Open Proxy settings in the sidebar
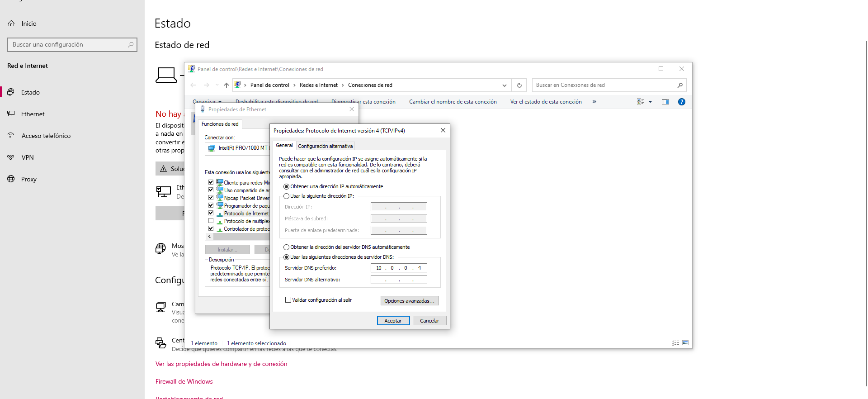Screen dimensions: 868x399 [x=28, y=179]
